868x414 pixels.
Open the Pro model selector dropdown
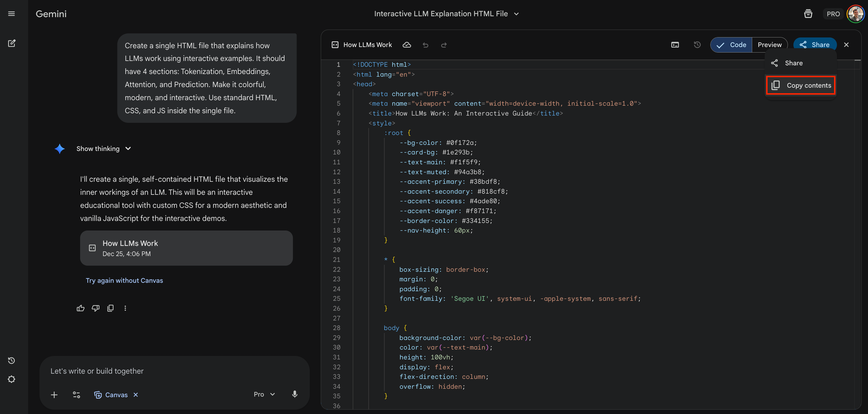click(264, 394)
